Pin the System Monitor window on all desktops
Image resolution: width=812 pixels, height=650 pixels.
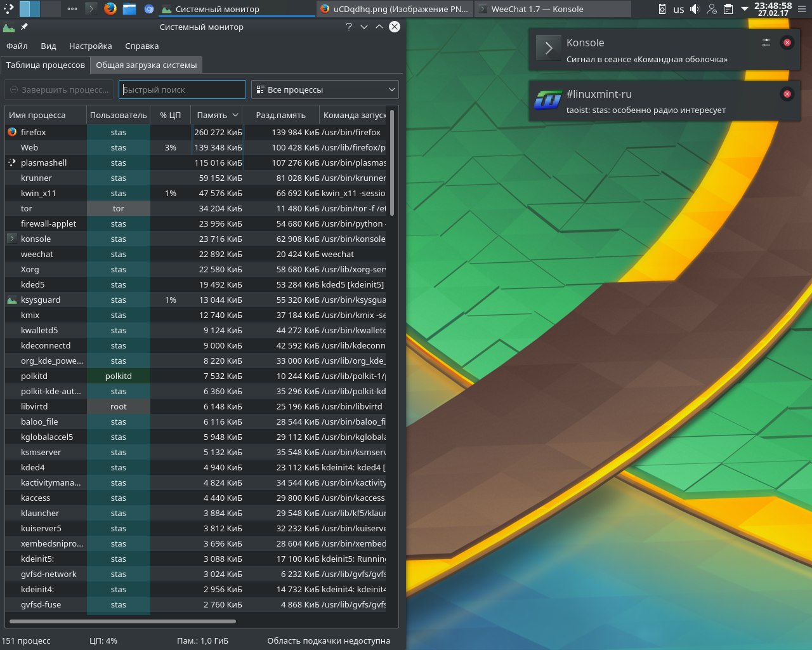pyautogui.click(x=24, y=27)
